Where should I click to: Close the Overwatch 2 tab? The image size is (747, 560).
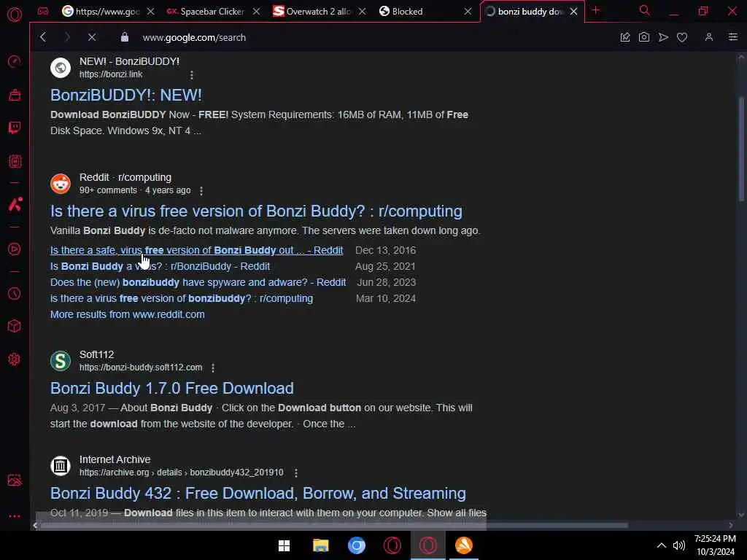pyautogui.click(x=362, y=12)
